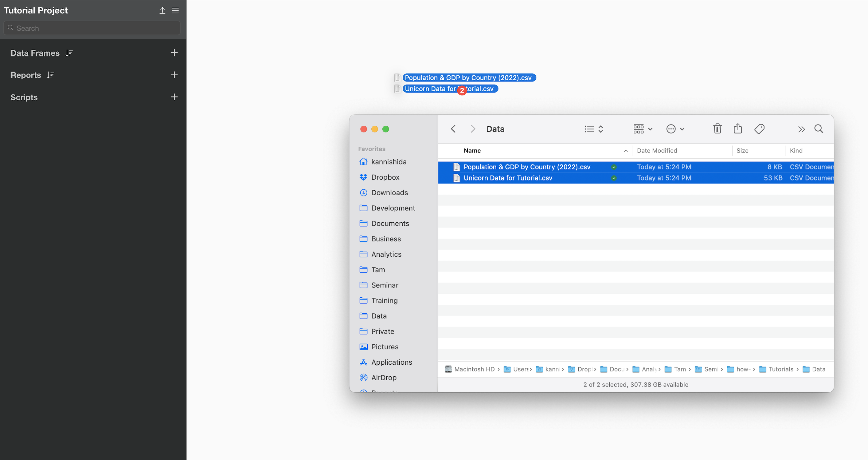
Task: Add a new Data Frame with plus icon
Action: [174, 53]
